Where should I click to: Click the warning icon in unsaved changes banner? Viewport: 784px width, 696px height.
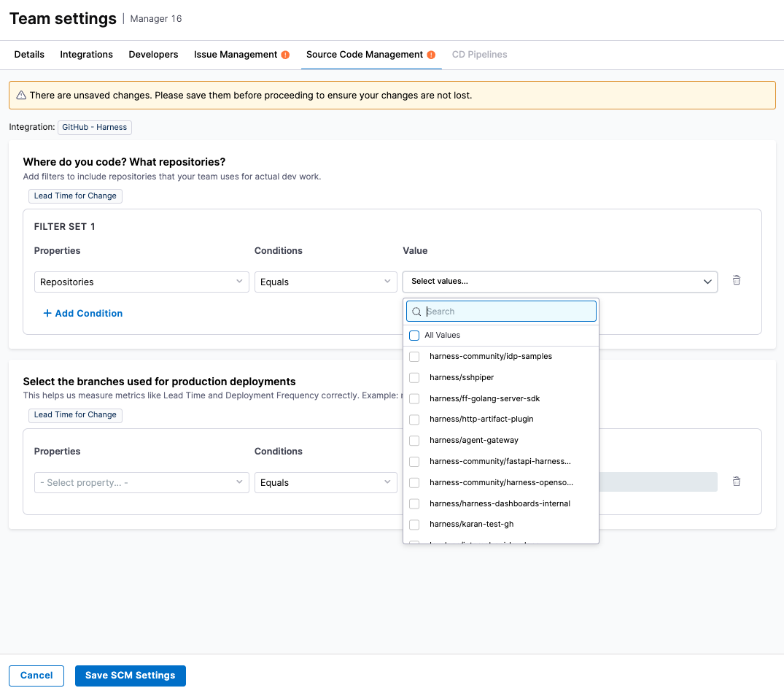tap(21, 96)
